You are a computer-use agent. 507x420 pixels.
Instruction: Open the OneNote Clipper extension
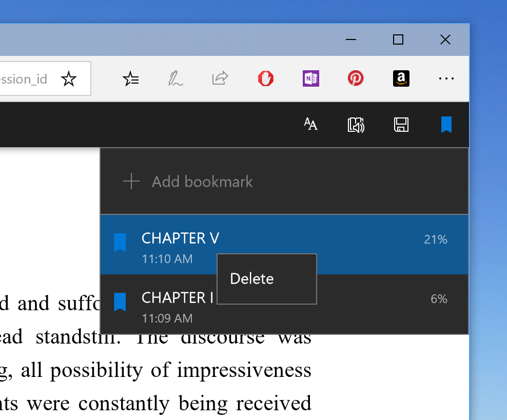click(310, 78)
